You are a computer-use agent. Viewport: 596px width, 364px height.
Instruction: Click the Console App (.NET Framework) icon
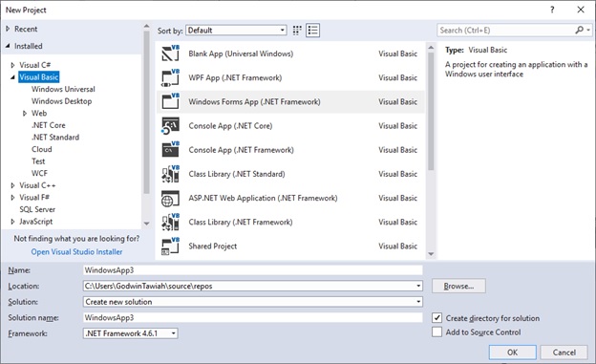pos(170,150)
